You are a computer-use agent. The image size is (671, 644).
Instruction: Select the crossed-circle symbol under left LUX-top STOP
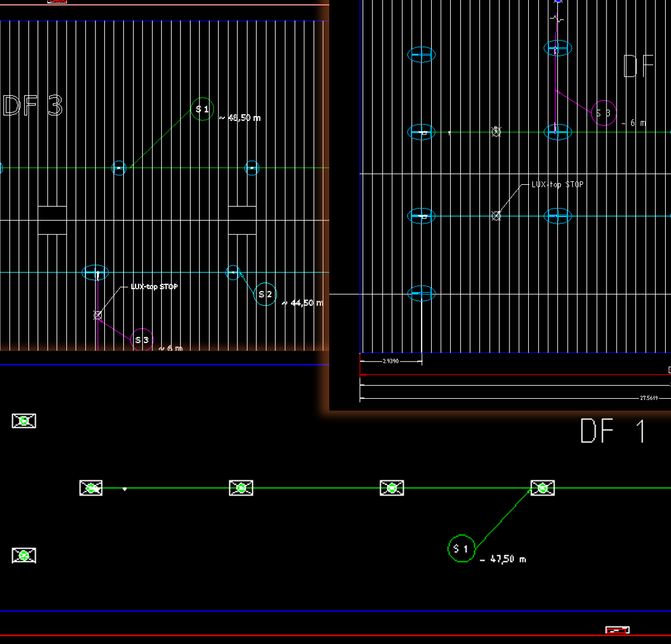coord(98,315)
